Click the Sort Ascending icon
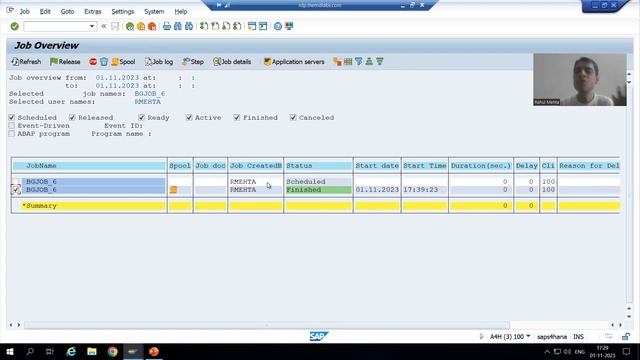 pos(369,62)
